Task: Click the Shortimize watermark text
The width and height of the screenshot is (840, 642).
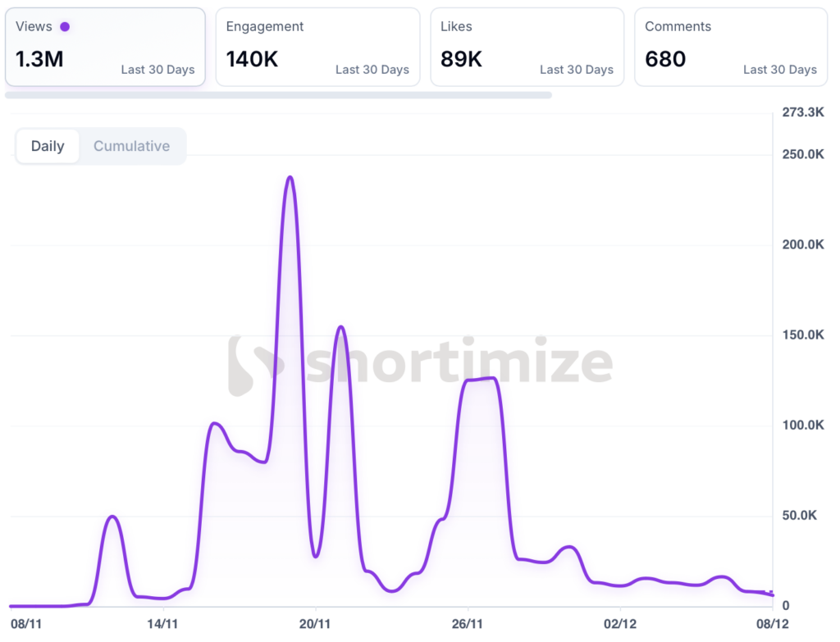Action: click(x=458, y=363)
